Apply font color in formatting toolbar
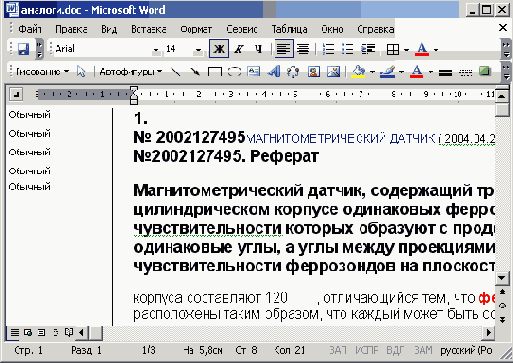The width and height of the screenshot is (513, 363). (x=422, y=49)
